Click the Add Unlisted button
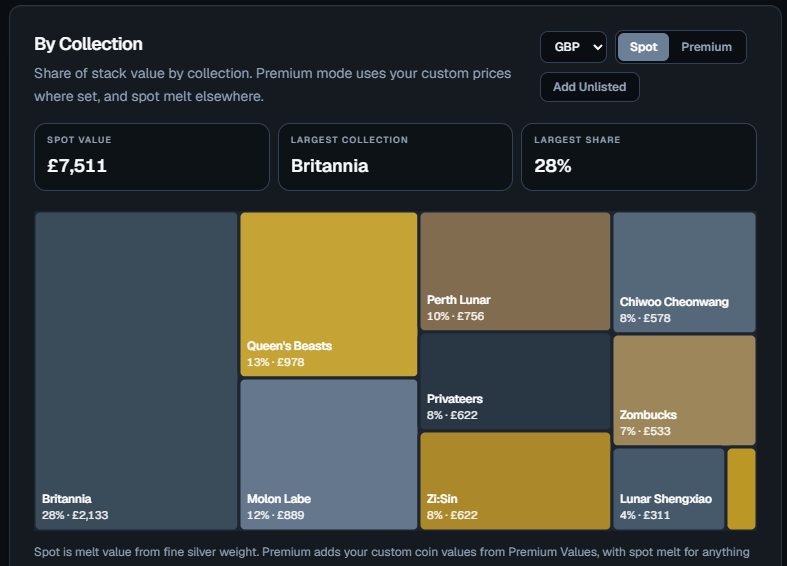 [589, 87]
